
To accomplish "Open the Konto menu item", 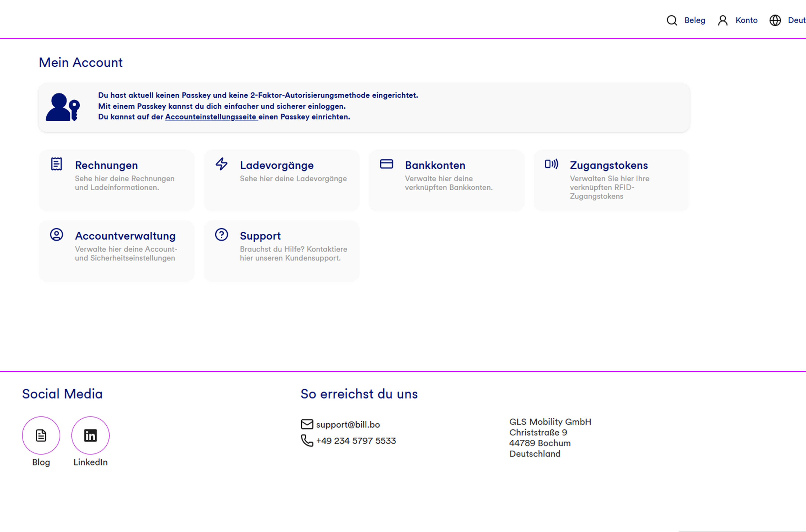I will coord(746,20).
